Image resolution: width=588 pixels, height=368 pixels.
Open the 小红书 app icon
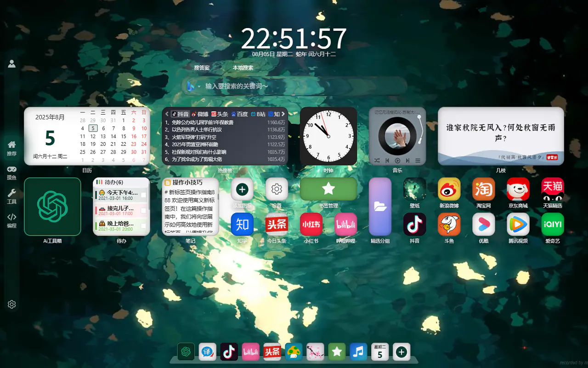[x=311, y=224]
